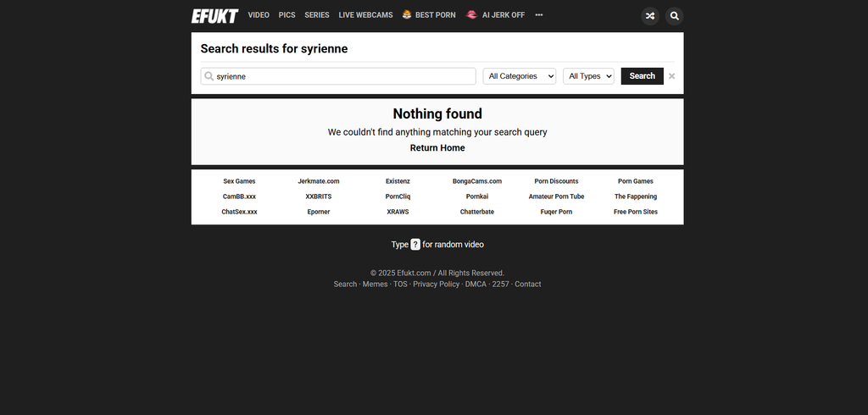Open the DMCA footer link

coord(476,285)
